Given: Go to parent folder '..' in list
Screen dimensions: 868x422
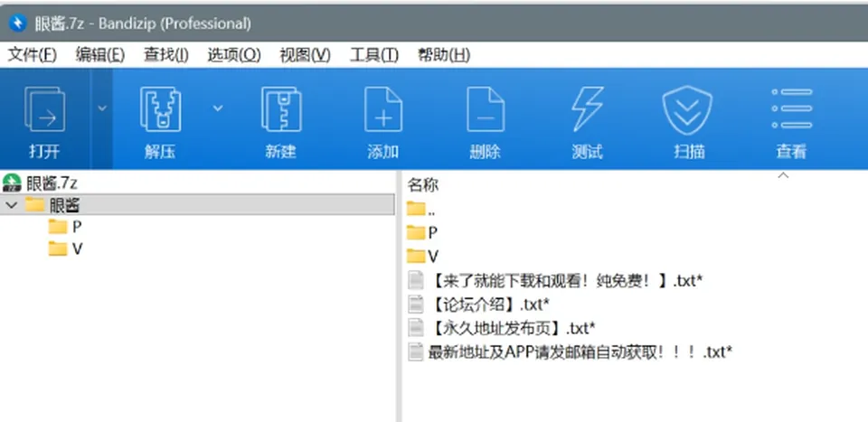Looking at the screenshot, I should [x=420, y=209].
